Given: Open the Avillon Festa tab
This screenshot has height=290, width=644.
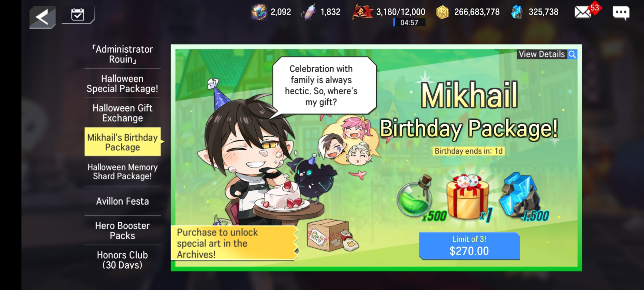Looking at the screenshot, I should [123, 201].
